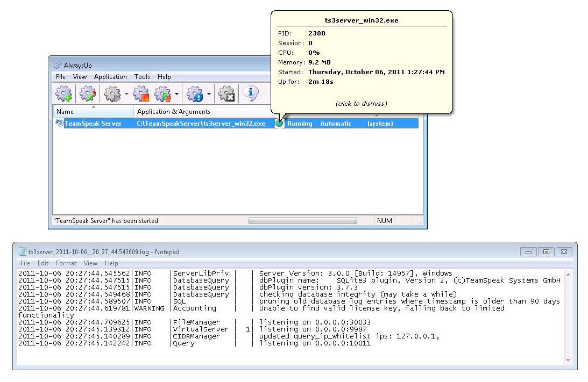Click the Stop Application red-square gear icon
The width and height of the screenshot is (588, 382).
tap(141, 93)
